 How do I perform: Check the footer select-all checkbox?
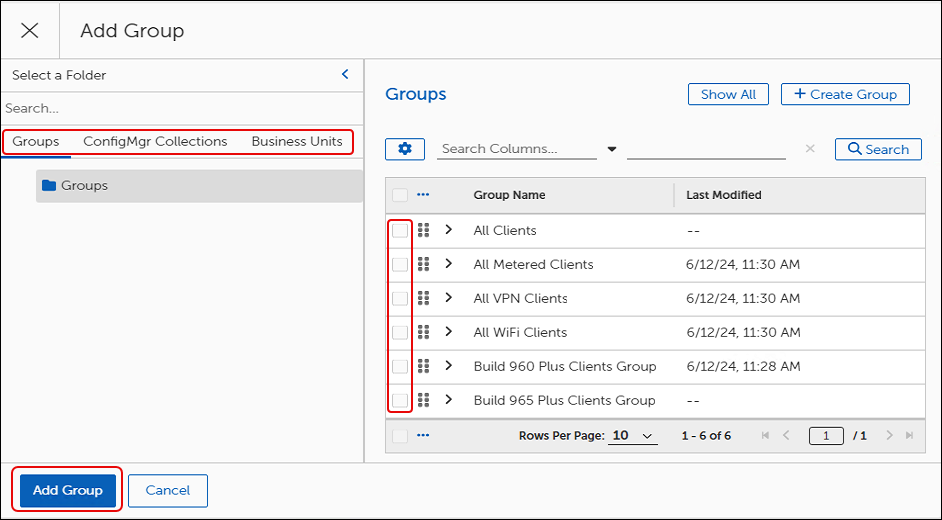coord(400,437)
